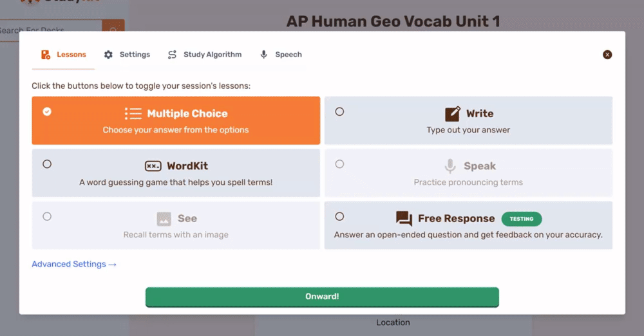Open the Advanced Settings link

pos(74,264)
